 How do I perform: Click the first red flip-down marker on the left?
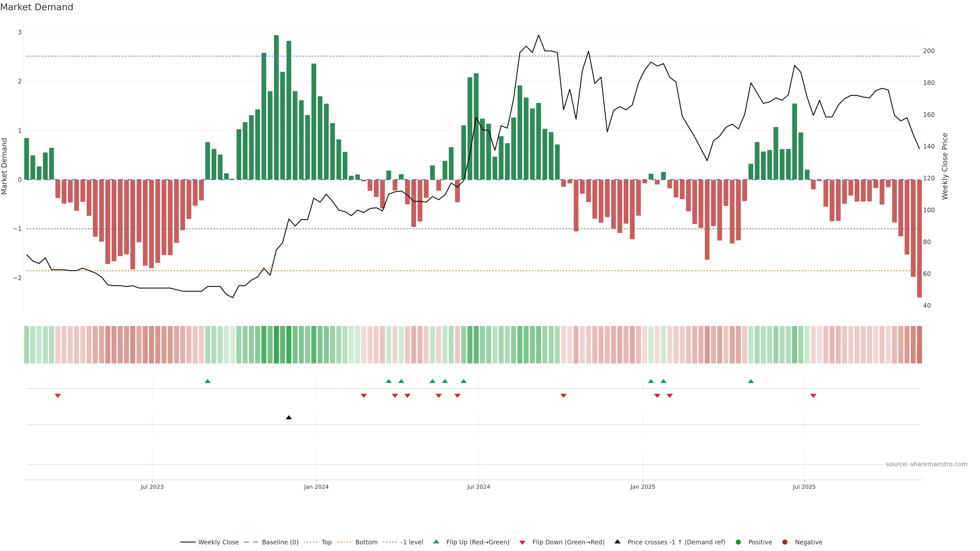coord(58,396)
